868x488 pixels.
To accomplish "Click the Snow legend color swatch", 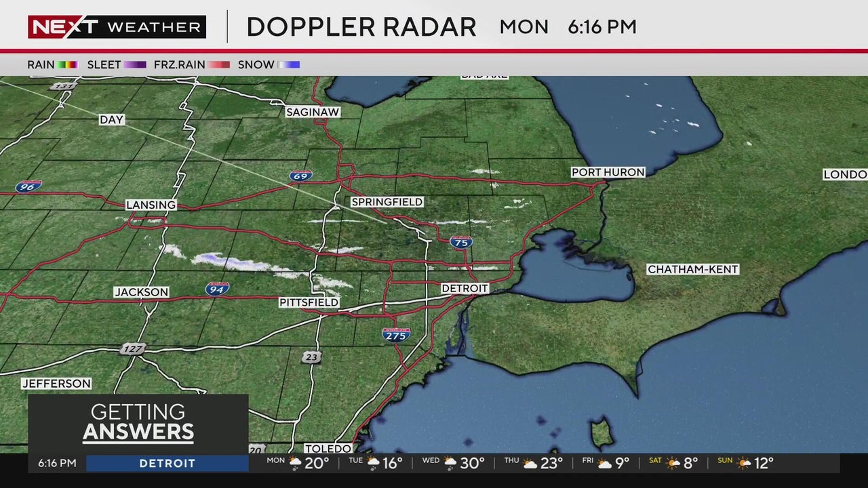I will click(289, 65).
